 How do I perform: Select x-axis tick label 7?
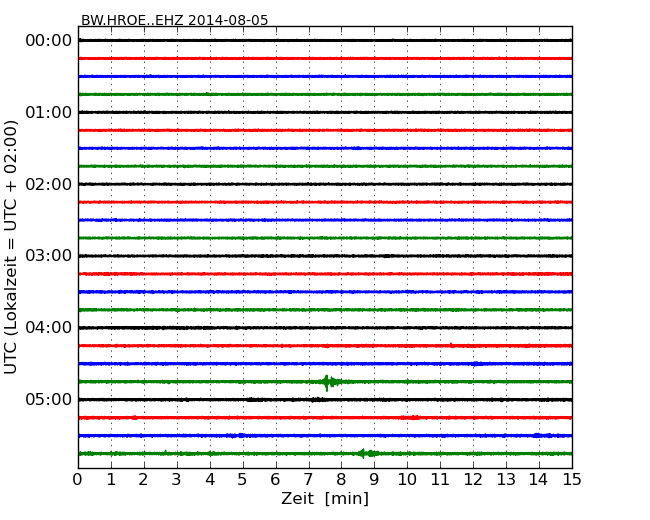[308, 480]
